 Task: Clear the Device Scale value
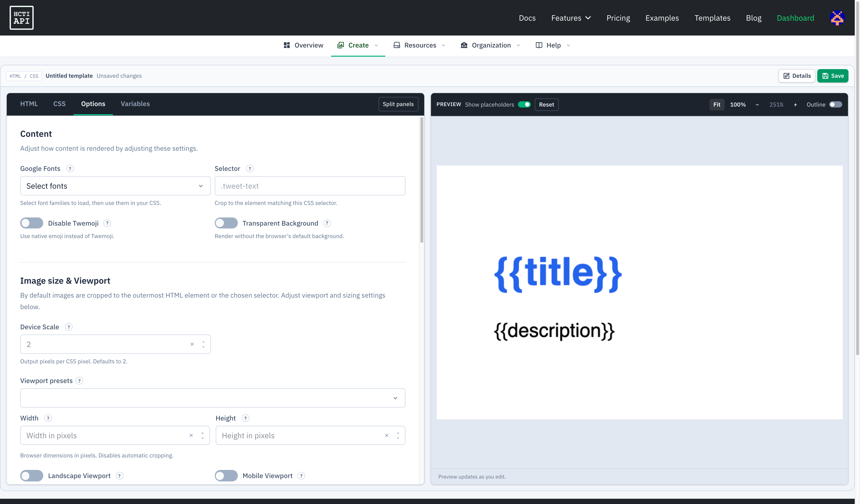[x=192, y=344]
